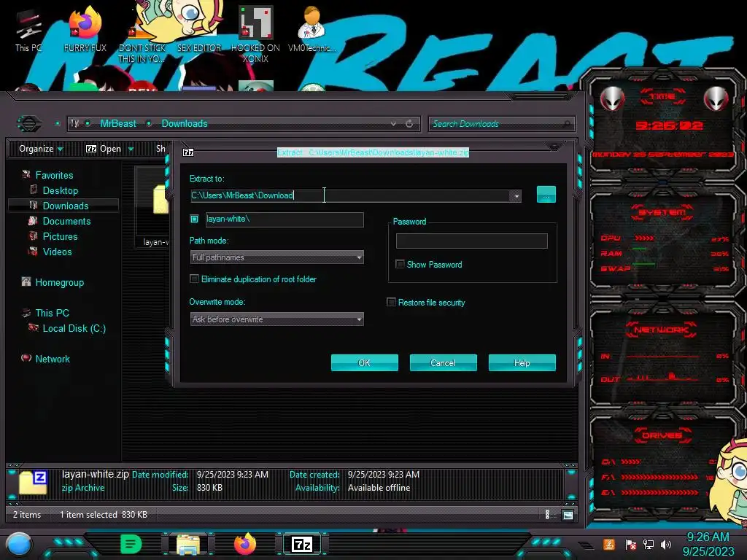747x560 pixels.
Task: Click the browse "..." button for extract path
Action: (546, 195)
